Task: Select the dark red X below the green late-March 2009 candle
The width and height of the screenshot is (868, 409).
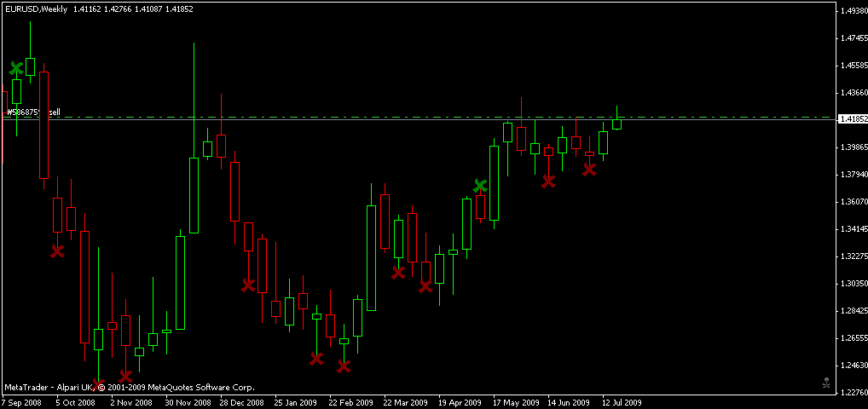Action: [398, 273]
